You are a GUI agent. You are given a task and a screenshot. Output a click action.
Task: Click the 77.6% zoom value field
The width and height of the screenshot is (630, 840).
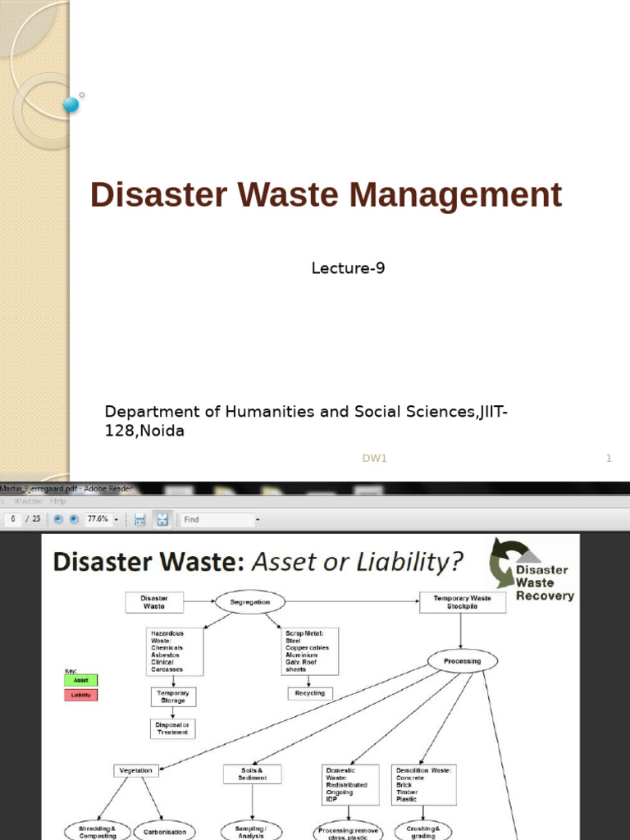(98, 519)
